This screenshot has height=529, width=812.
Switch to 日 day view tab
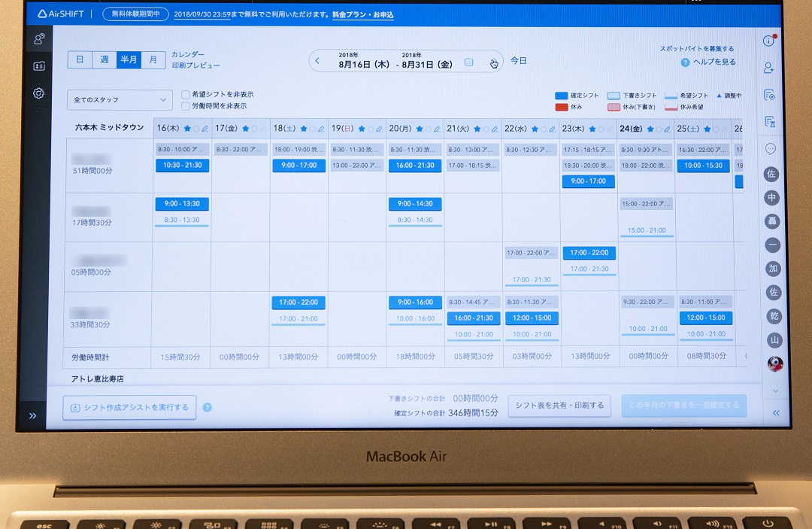pyautogui.click(x=80, y=59)
